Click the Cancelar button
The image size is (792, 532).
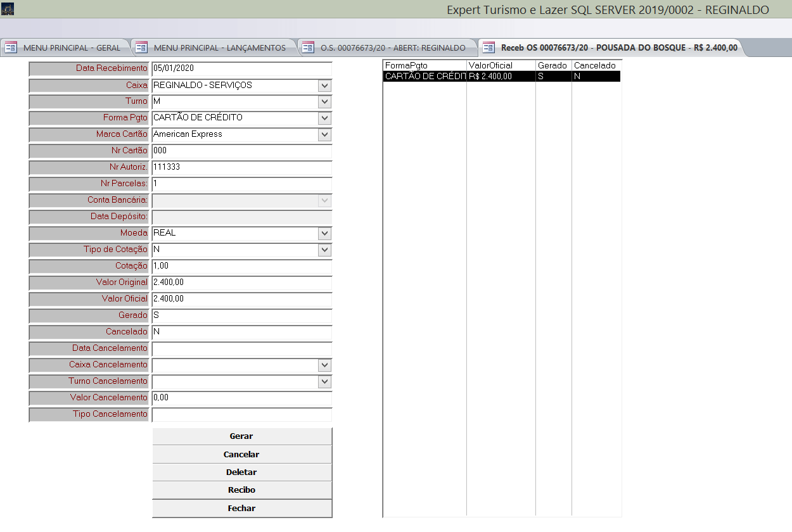pos(241,455)
